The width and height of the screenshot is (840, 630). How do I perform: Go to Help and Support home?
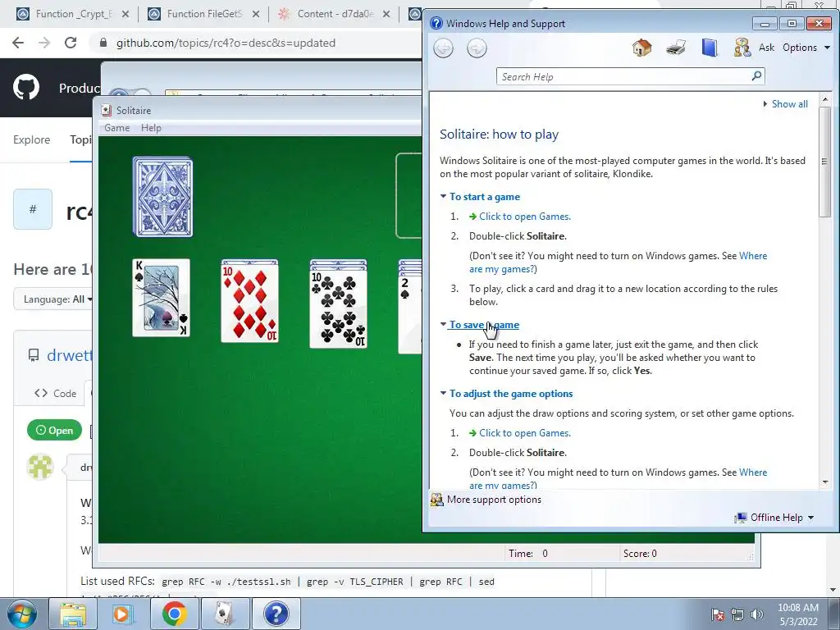coord(641,48)
